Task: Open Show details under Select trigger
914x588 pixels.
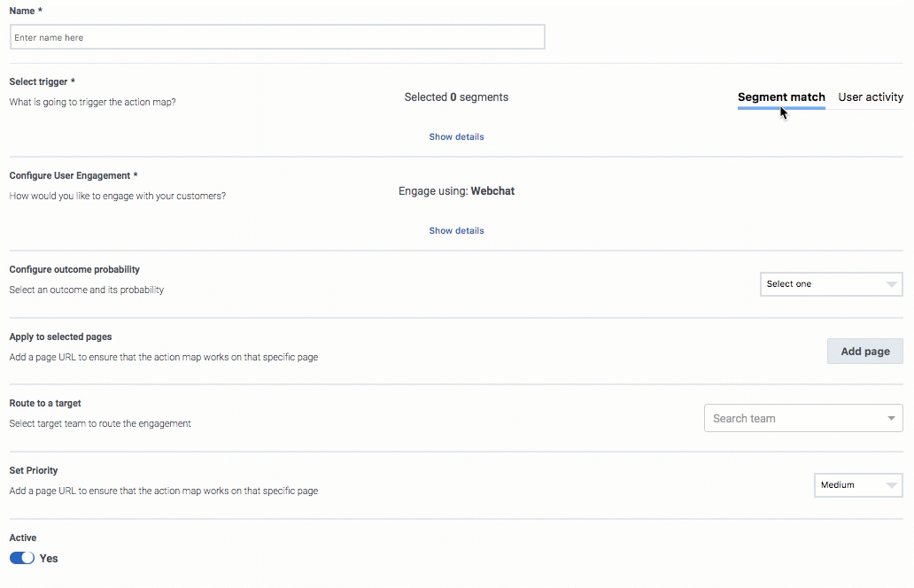Action: pos(456,136)
